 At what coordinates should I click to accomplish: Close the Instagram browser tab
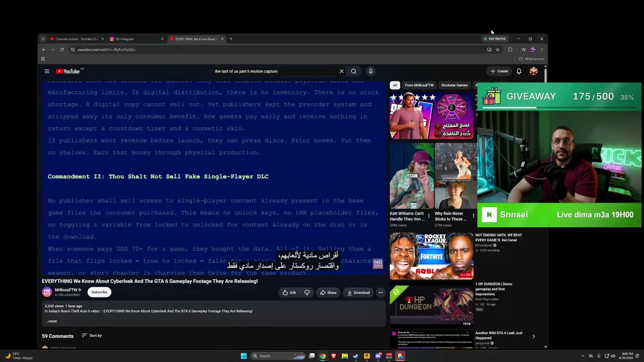pos(162,39)
